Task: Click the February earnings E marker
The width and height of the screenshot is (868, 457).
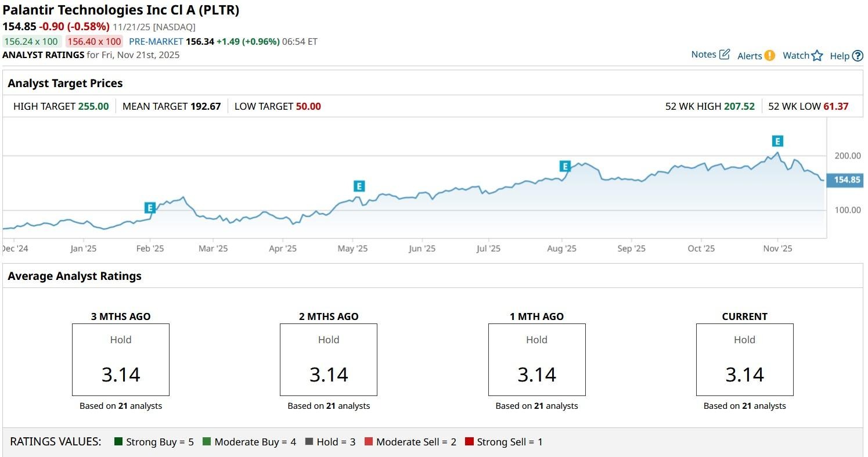Action: pyautogui.click(x=150, y=207)
